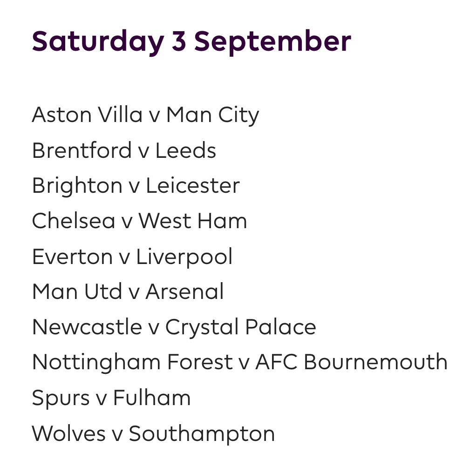Viewport: 476px width, 474px height.
Task: Select the West Ham team name
Action: tap(193, 221)
